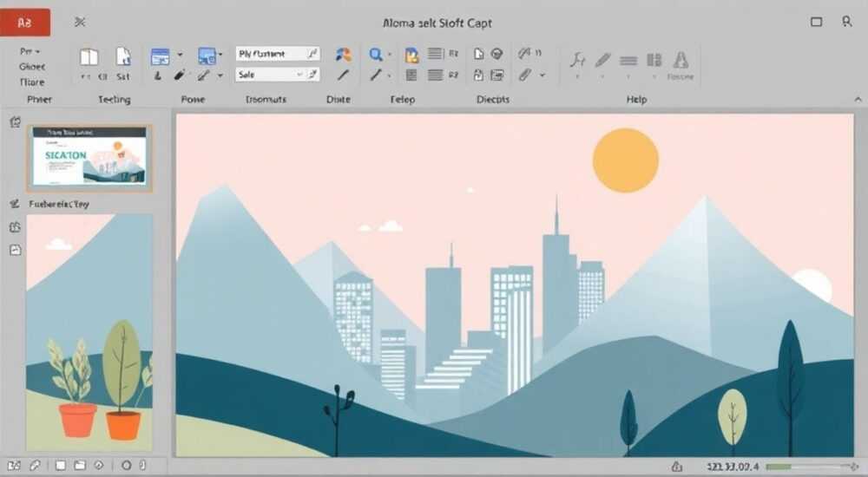Click the open book layout icon
This screenshot has height=477, width=868.
89,57
